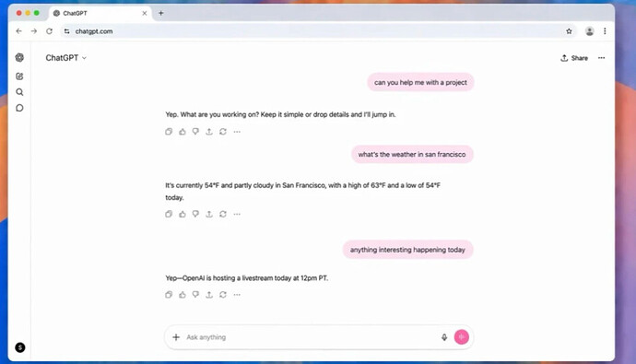
Task: Thumbs down the 'What are you working on' reply
Action: [195, 132]
